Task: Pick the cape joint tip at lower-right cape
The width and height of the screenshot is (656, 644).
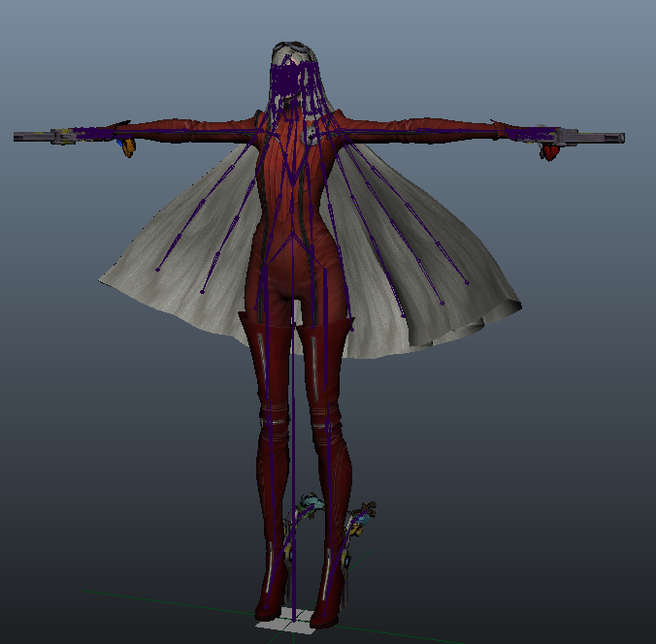Action: pos(467,283)
